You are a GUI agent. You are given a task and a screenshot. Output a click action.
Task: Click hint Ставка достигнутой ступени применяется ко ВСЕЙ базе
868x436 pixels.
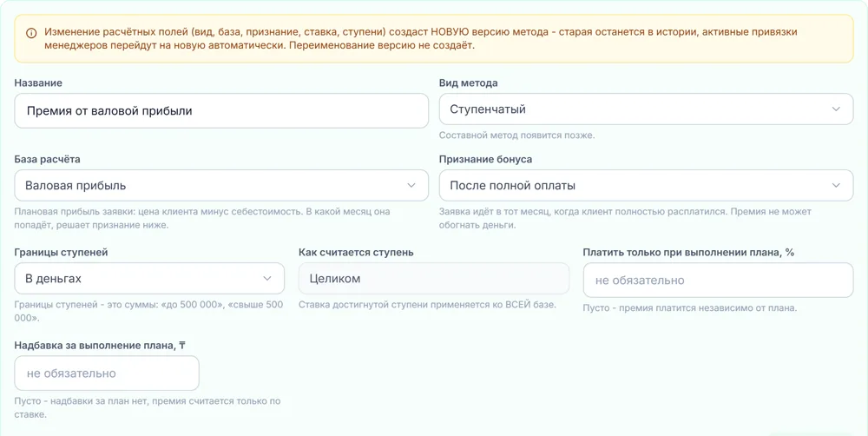[x=427, y=305]
